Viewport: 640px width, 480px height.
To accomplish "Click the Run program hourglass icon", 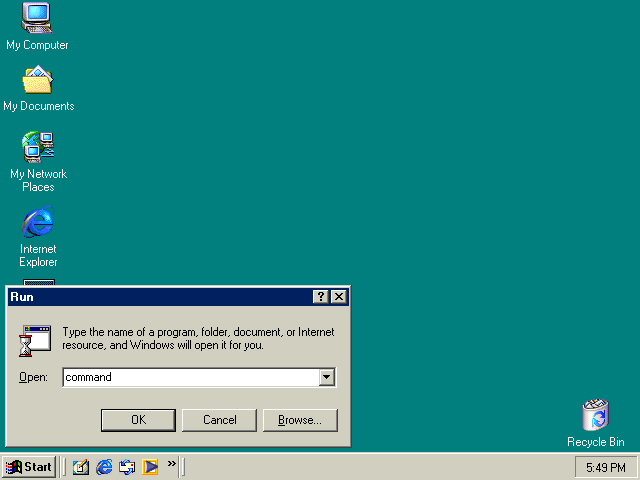I will (x=35, y=341).
